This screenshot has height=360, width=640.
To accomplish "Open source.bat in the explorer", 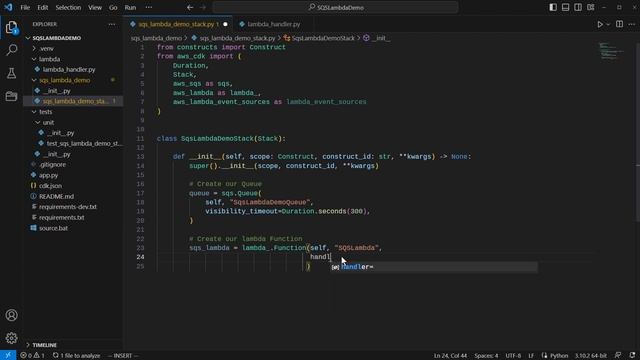I will pyautogui.click(x=73, y=228).
